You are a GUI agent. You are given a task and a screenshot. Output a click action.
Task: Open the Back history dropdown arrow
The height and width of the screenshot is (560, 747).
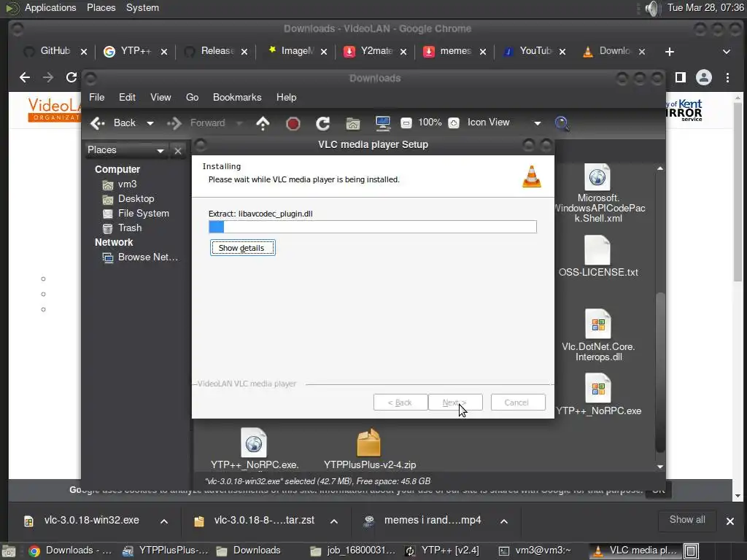point(150,123)
